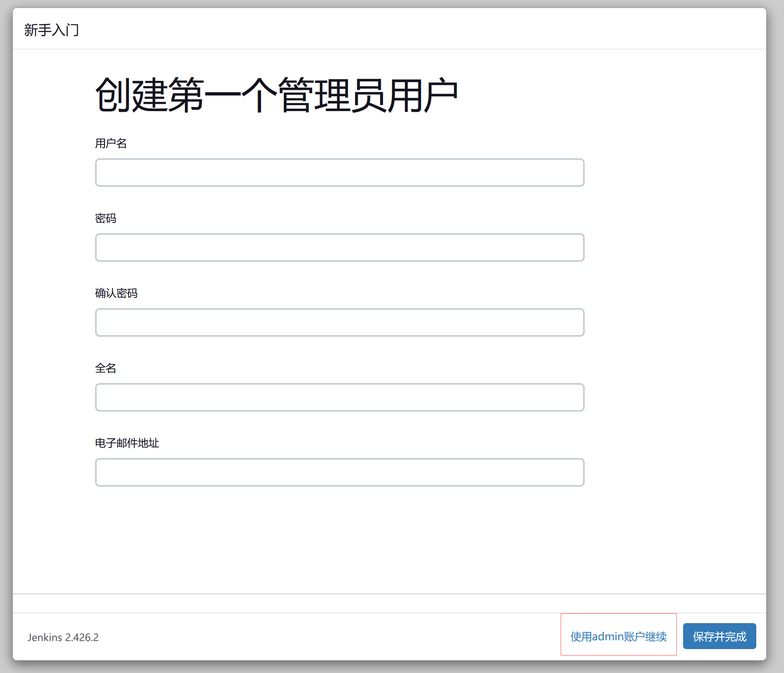Click the 用户名 label text

click(x=111, y=143)
